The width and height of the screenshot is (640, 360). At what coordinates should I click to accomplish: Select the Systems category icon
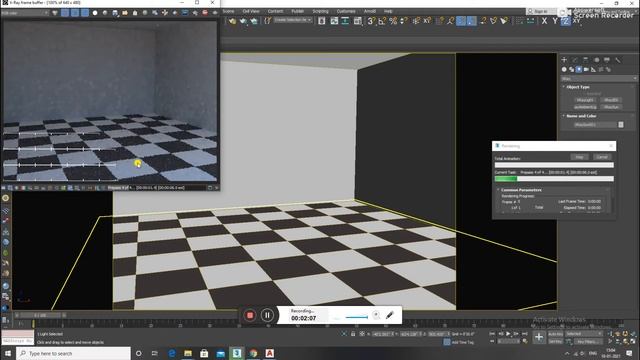[x=608, y=69]
